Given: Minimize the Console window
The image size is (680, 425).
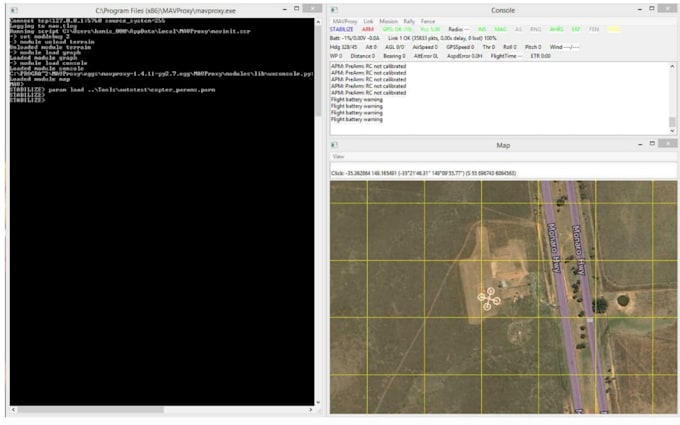Looking at the screenshot, I should [640, 9].
